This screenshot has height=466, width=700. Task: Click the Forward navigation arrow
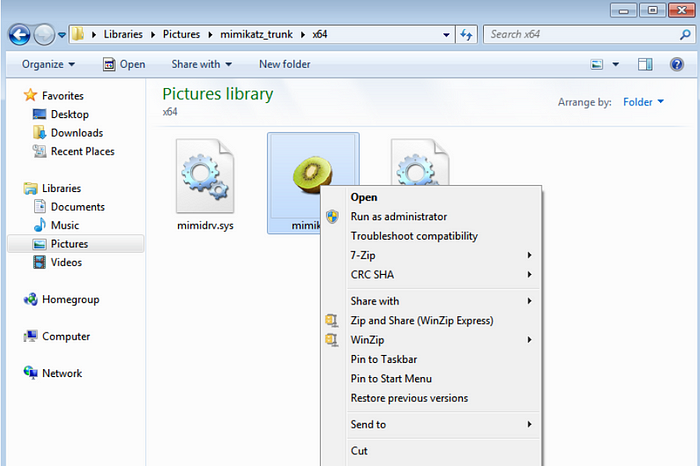(44, 34)
